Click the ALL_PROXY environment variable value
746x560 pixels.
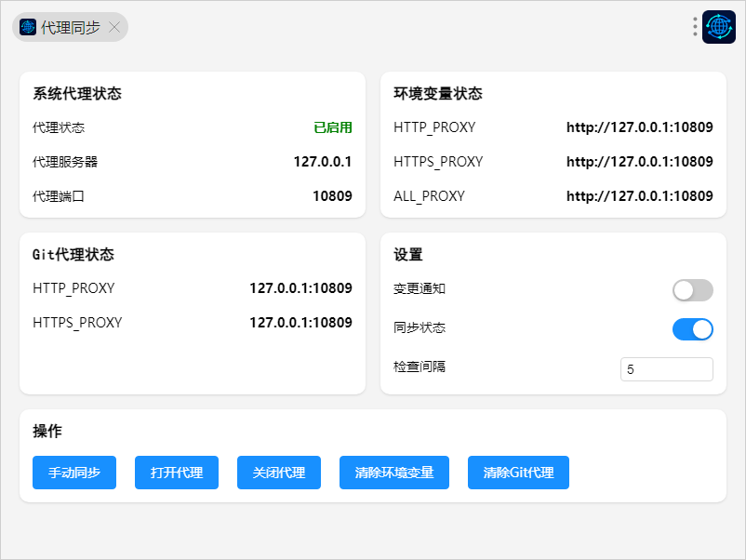(639, 196)
